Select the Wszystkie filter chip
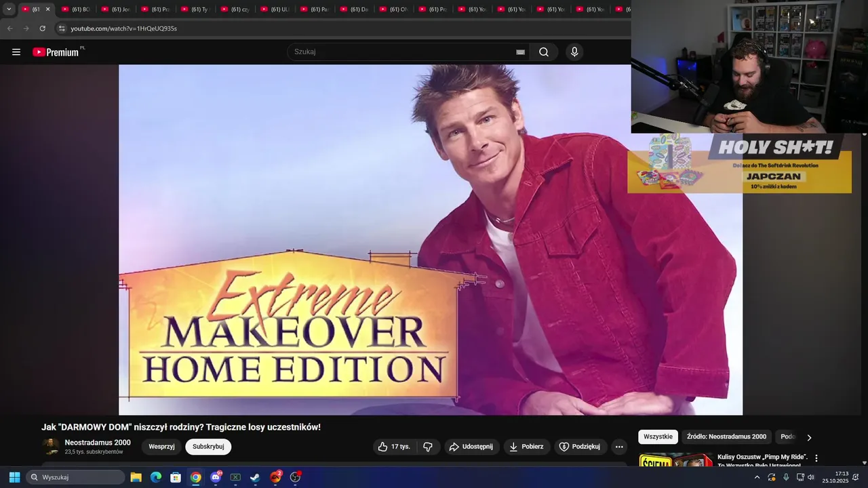868x488 pixels. 658,437
